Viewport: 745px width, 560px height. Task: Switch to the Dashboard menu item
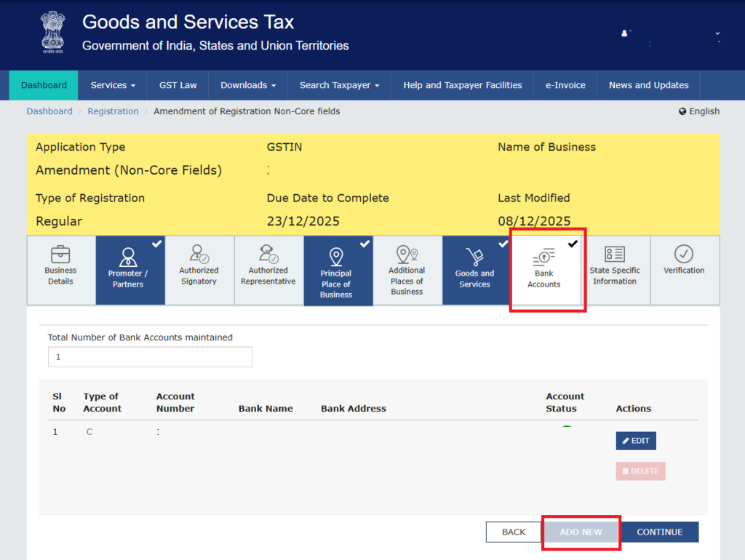43,85
